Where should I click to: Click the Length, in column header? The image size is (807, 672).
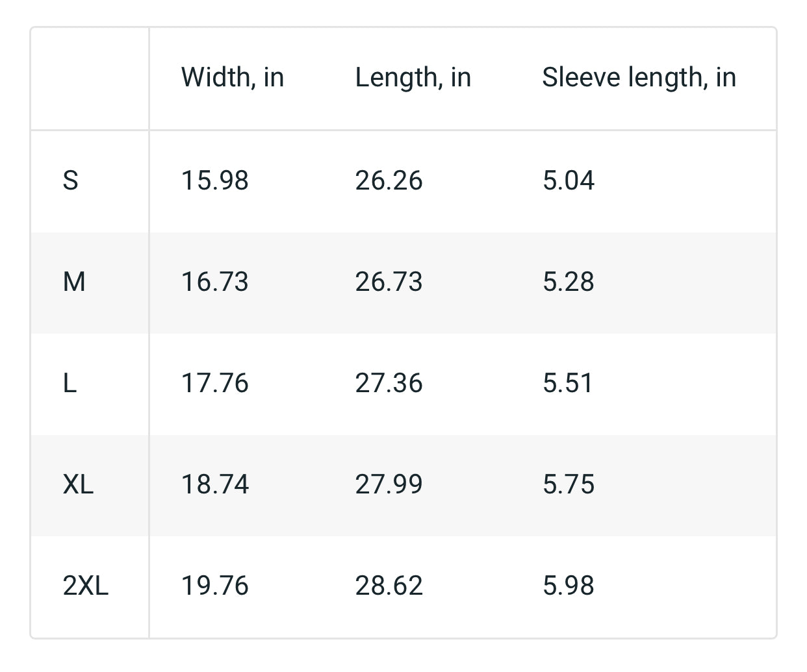coord(413,77)
